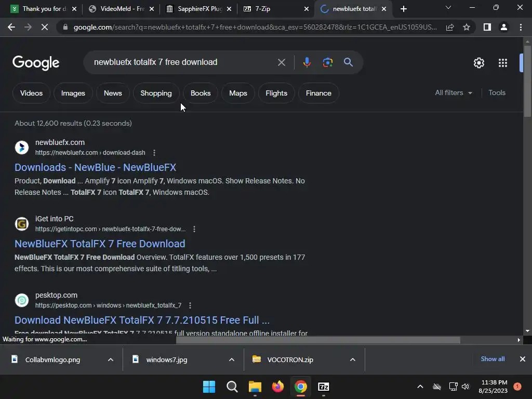Image resolution: width=532 pixels, height=399 pixels.
Task: Expand VOCOTRON.zip download options
Action: (353, 360)
